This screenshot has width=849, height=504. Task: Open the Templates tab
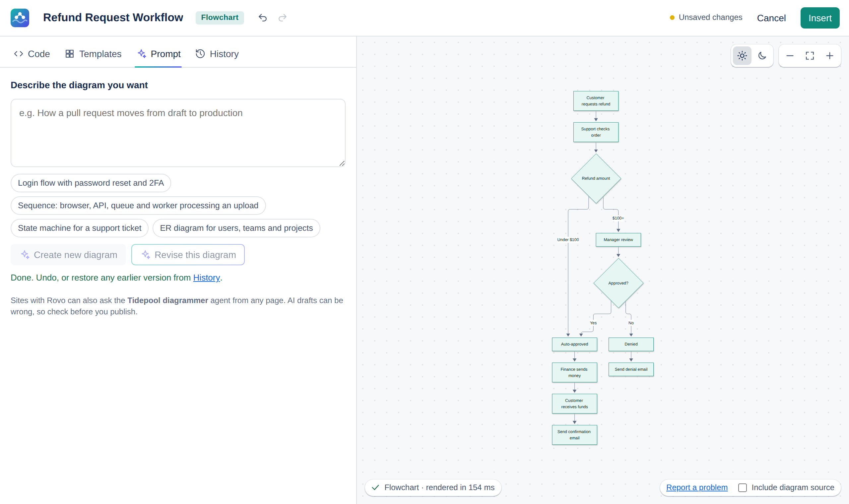click(94, 54)
